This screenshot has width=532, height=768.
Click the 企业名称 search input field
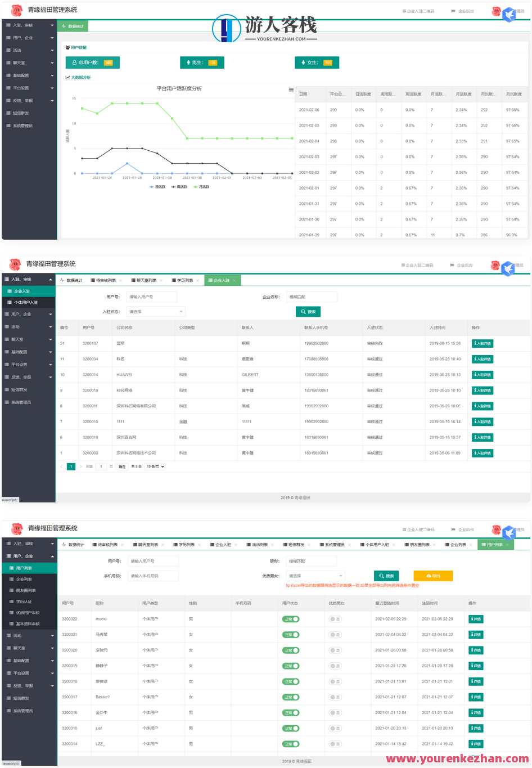pyautogui.click(x=312, y=297)
